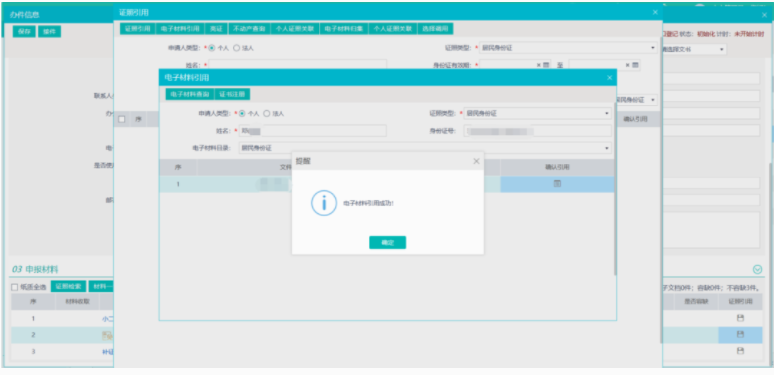
Task: Click the 姓名 field in 证照引用 window
Action: pos(298,65)
